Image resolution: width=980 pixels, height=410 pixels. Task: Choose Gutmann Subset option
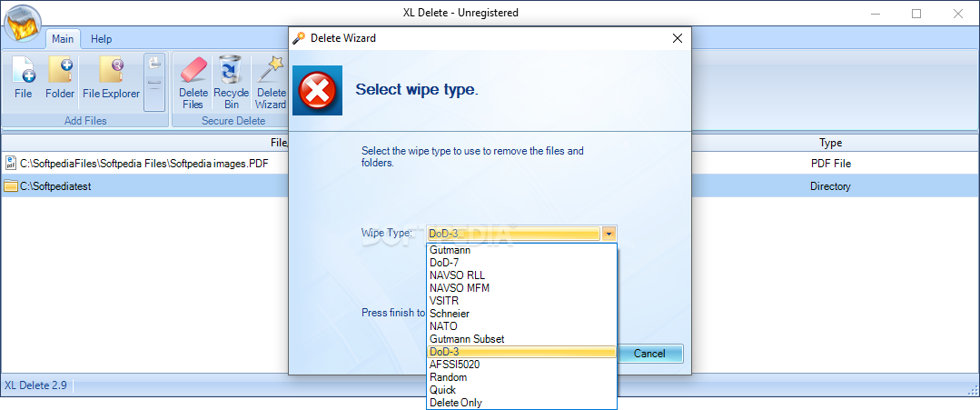pos(522,339)
